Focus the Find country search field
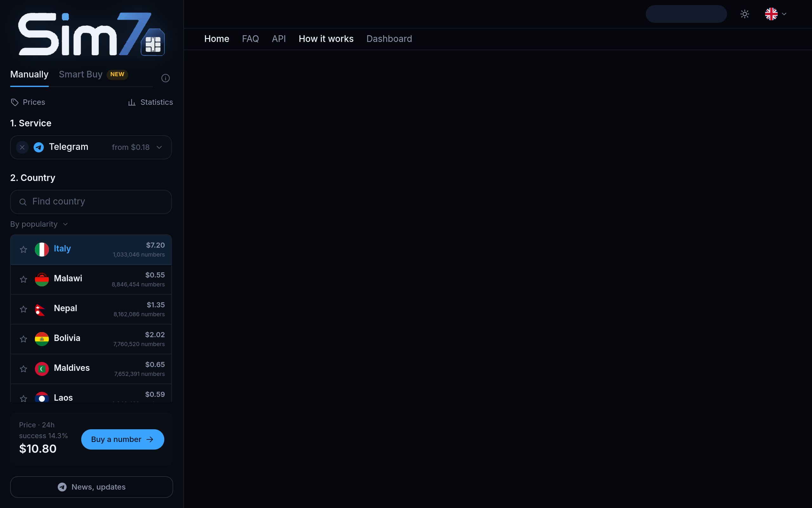 tap(91, 202)
